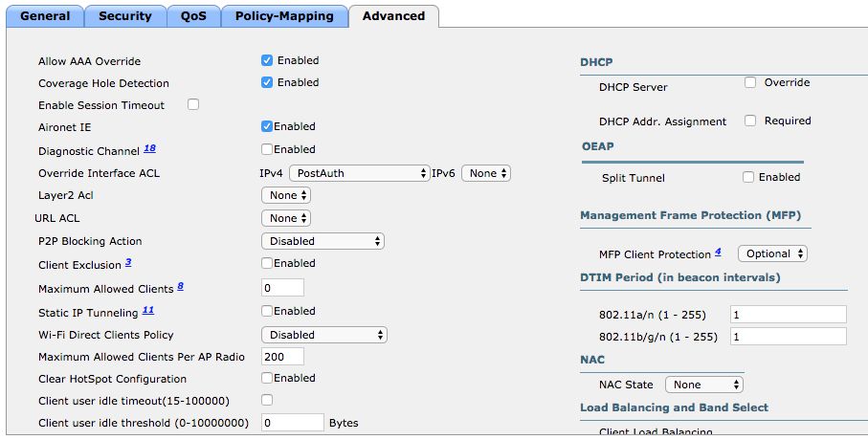Click Maximum Allowed Clients input field

pos(282,288)
